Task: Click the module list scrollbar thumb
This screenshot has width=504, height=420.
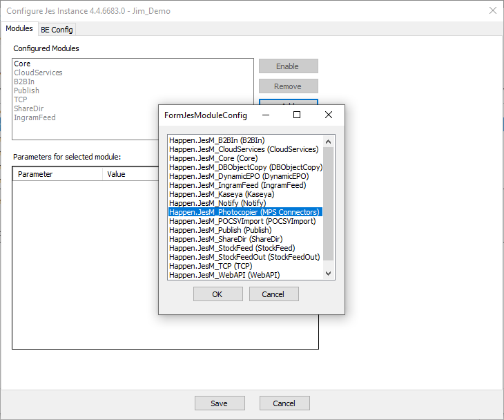Action: tap(328, 203)
